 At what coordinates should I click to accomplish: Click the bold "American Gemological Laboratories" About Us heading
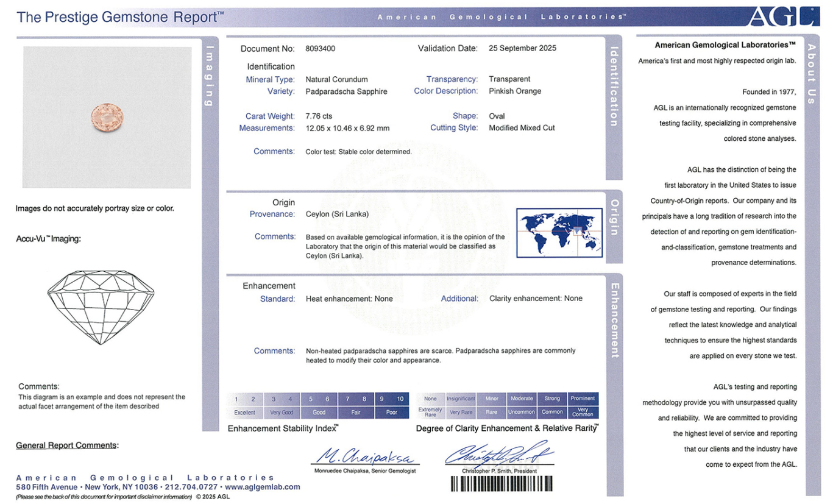[x=726, y=45]
